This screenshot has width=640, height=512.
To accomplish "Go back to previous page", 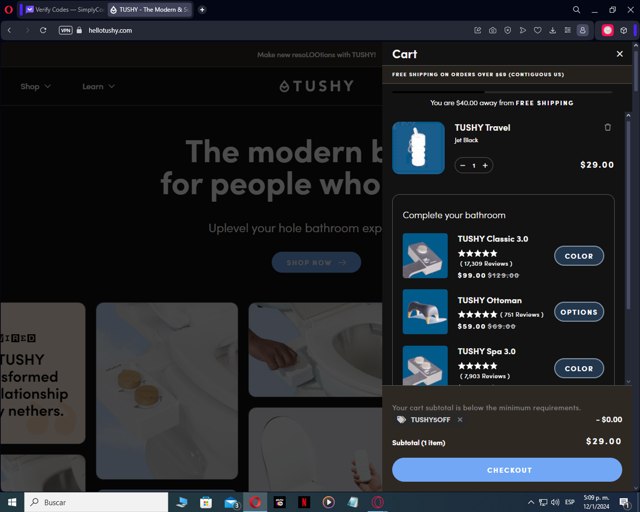I will tap(9, 30).
